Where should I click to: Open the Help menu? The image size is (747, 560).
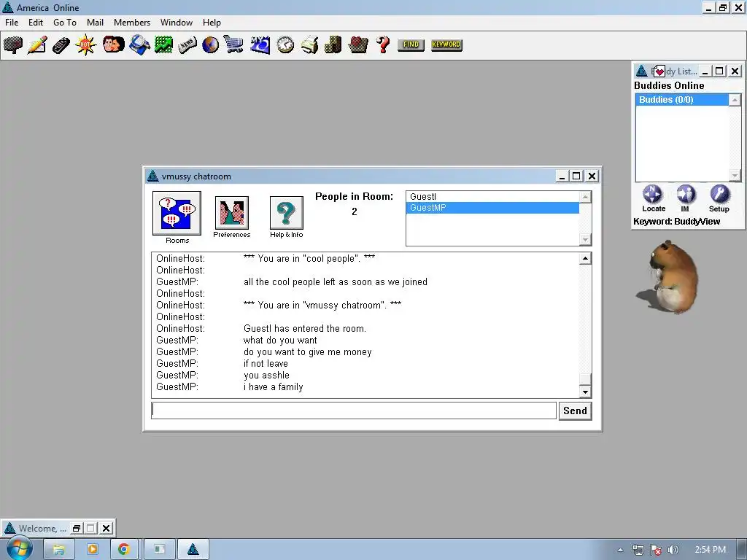[212, 23]
